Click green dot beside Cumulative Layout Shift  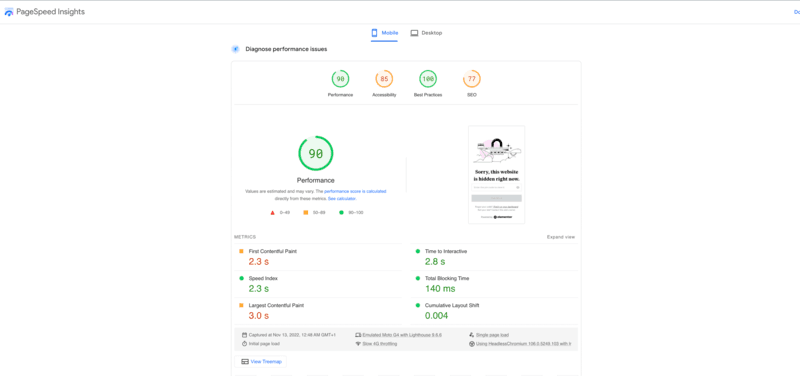pos(418,306)
